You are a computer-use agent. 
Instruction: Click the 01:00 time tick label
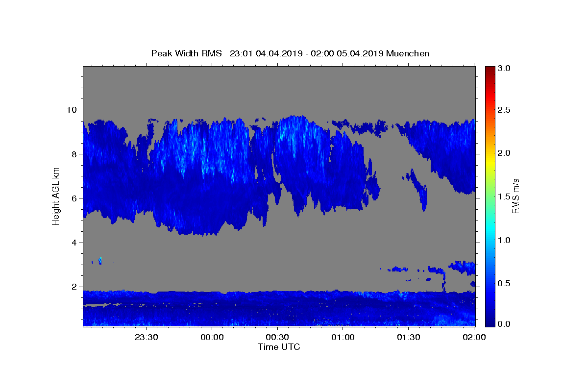343,337
